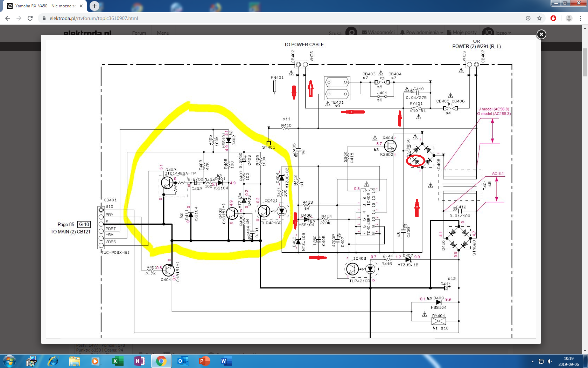Click the add-to-desktop install icon in address bar
The image size is (588, 368).
click(x=528, y=18)
